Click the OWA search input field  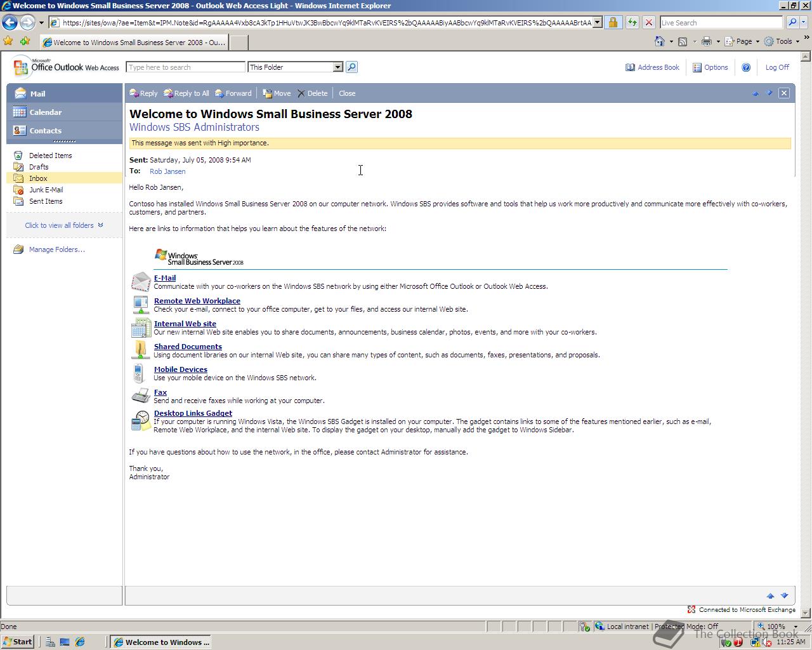[x=185, y=67]
